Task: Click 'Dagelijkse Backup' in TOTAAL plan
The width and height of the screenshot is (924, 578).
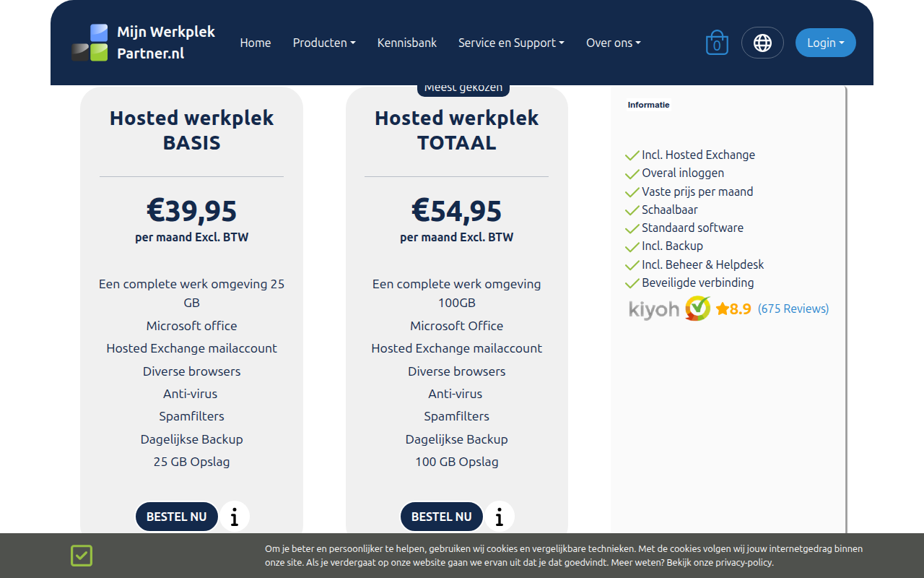Action: point(457,439)
